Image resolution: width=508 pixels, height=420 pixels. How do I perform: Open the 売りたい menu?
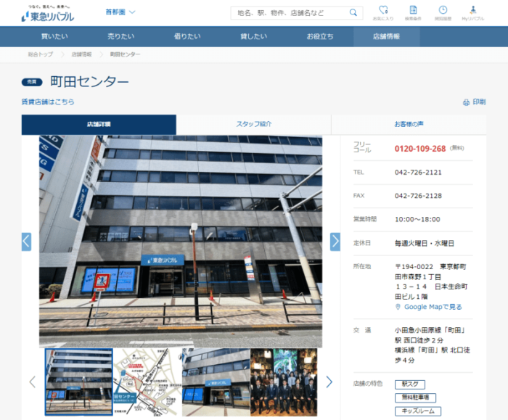click(x=121, y=36)
